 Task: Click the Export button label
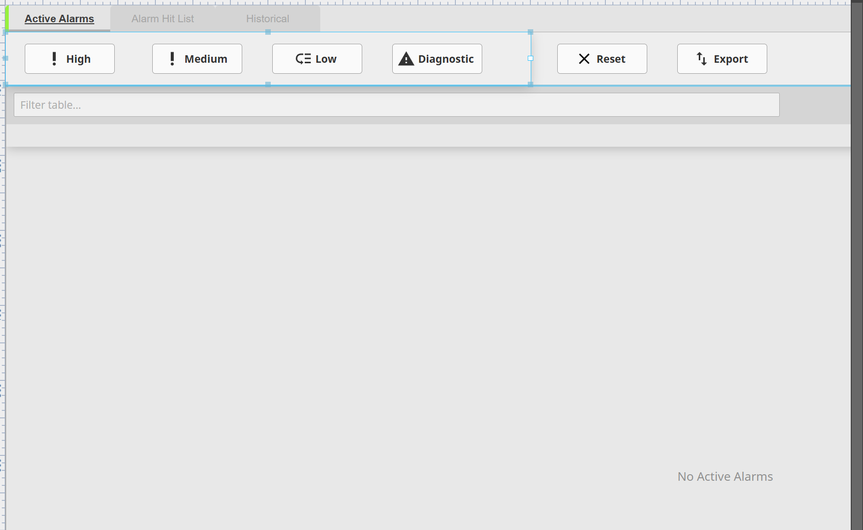pos(730,59)
